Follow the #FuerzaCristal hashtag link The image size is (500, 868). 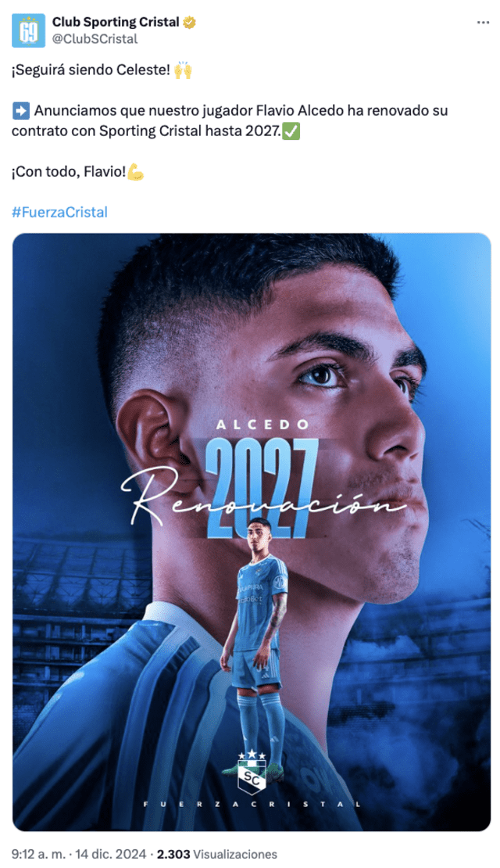tap(59, 212)
